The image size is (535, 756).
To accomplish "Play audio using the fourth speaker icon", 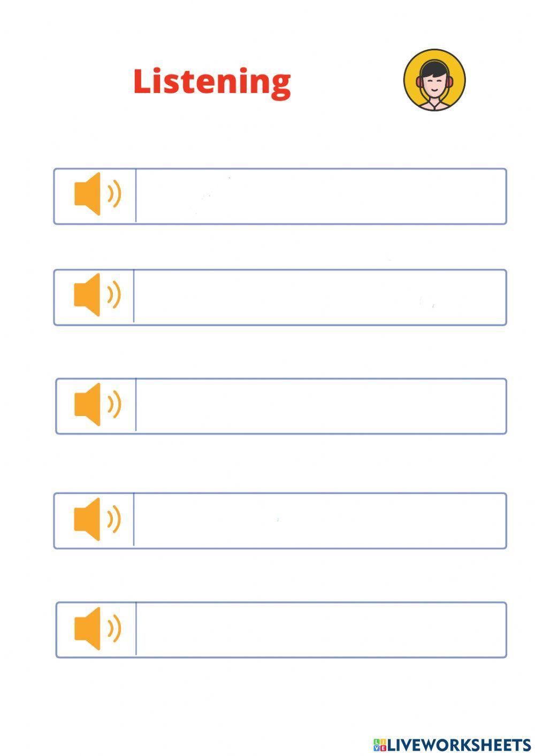I will pos(88,519).
